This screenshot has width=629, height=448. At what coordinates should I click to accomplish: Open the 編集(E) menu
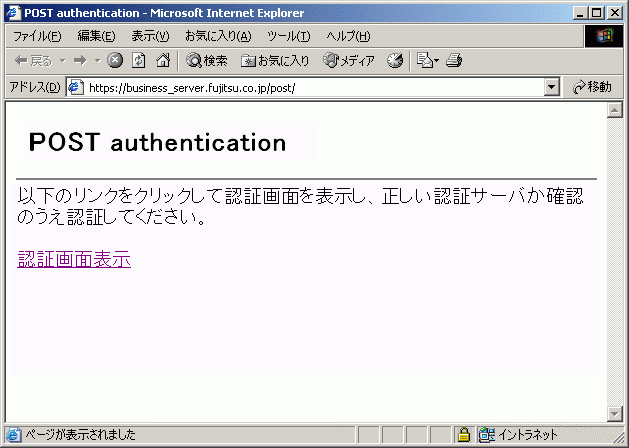pyautogui.click(x=96, y=36)
